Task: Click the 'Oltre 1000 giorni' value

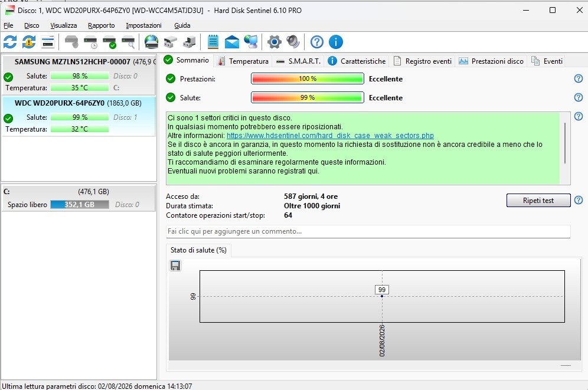Action: pos(312,206)
